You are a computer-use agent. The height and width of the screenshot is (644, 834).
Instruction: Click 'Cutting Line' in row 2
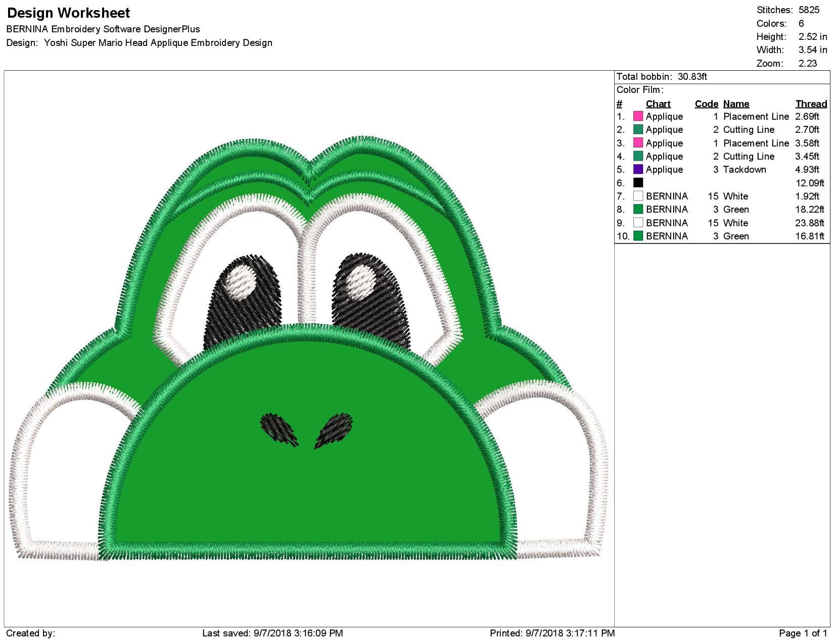[749, 130]
